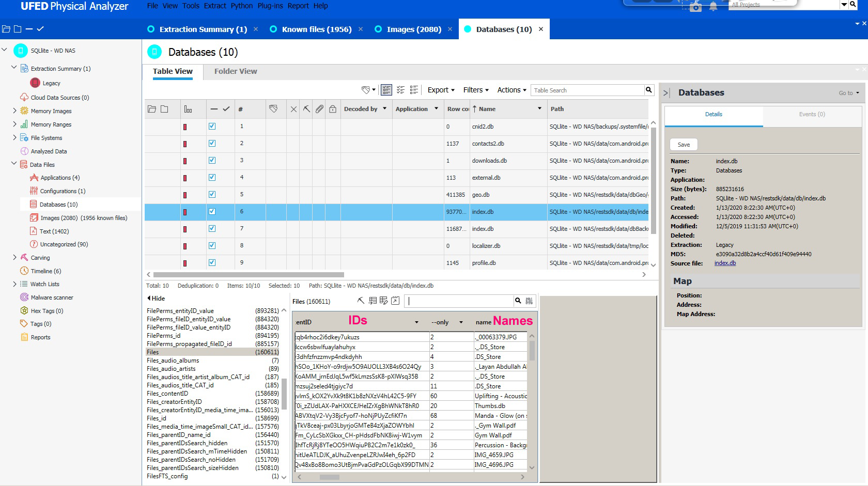868x486 pixels.
Task: Click the paperclip attachment column header icon
Action: coord(320,109)
